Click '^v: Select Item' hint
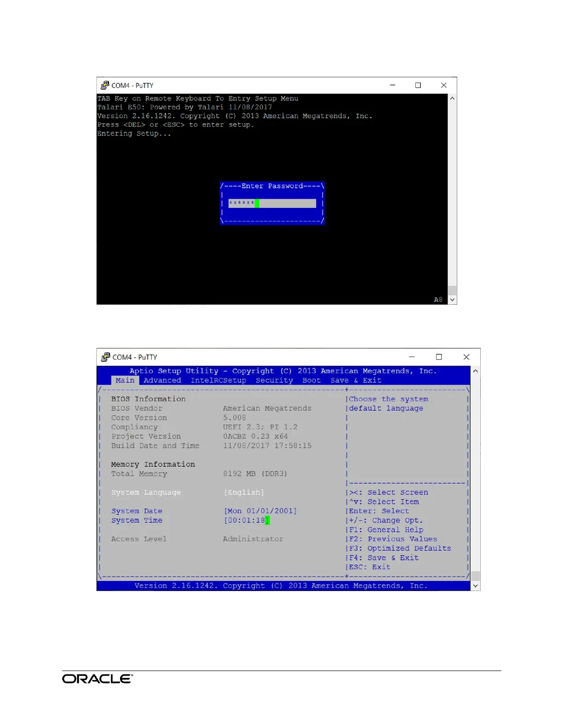The image size is (563, 728). tap(384, 502)
